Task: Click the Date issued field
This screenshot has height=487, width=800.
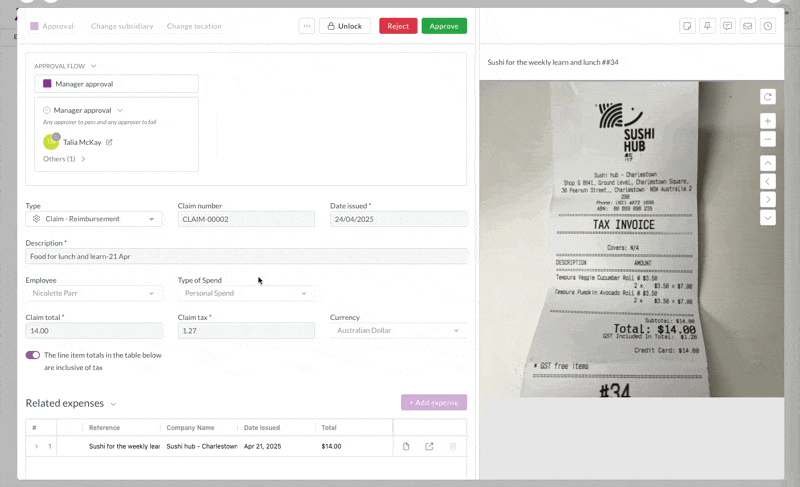Action: [398, 219]
